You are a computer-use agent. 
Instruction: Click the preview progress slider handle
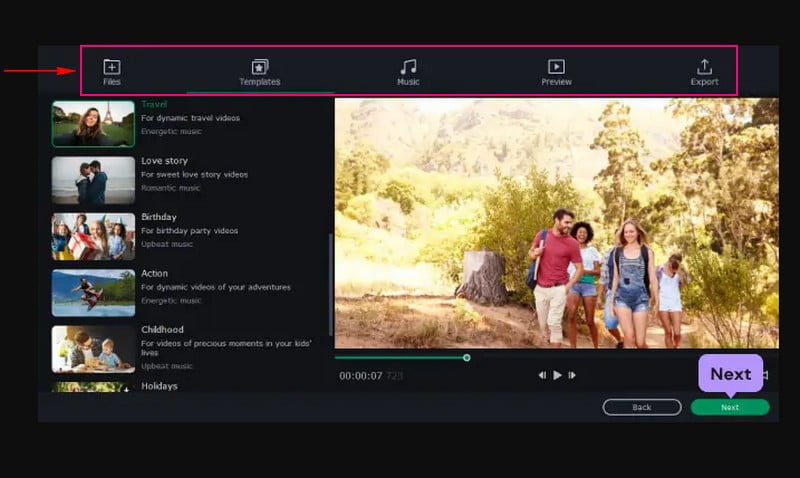(x=466, y=358)
